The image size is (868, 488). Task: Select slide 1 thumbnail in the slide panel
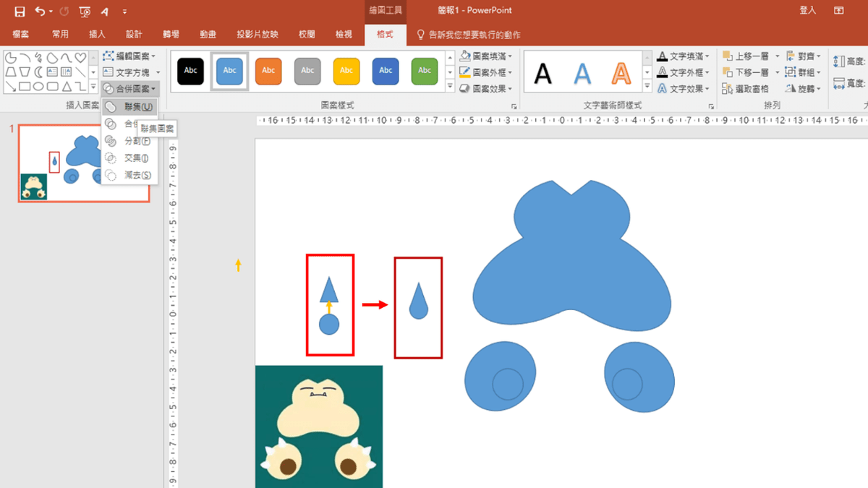click(x=84, y=163)
